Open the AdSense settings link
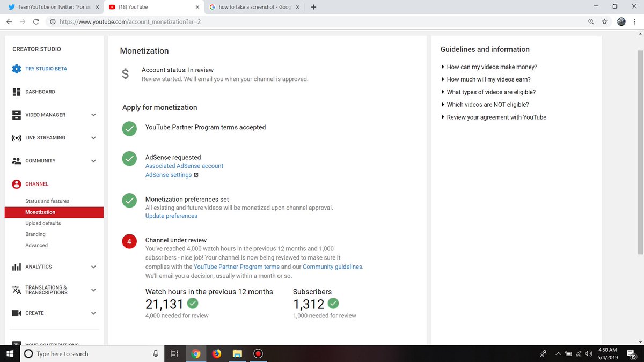Screen dimensions: 644x362 point(169,175)
